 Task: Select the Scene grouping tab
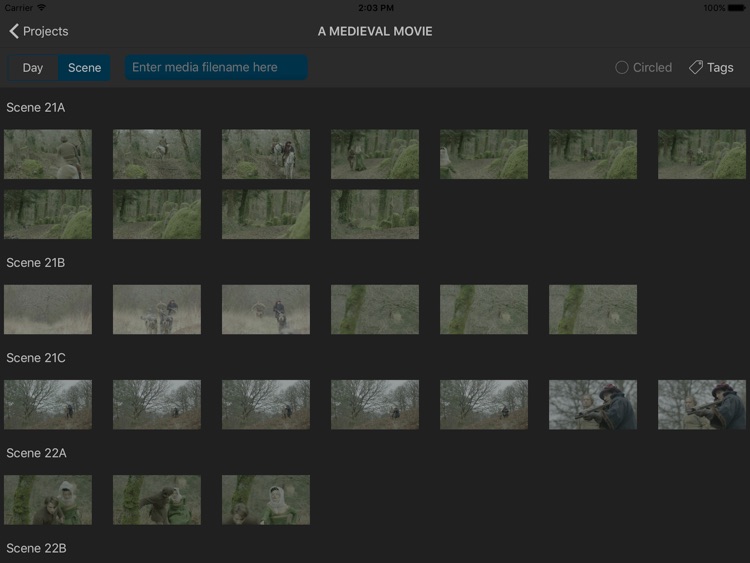[x=84, y=68]
